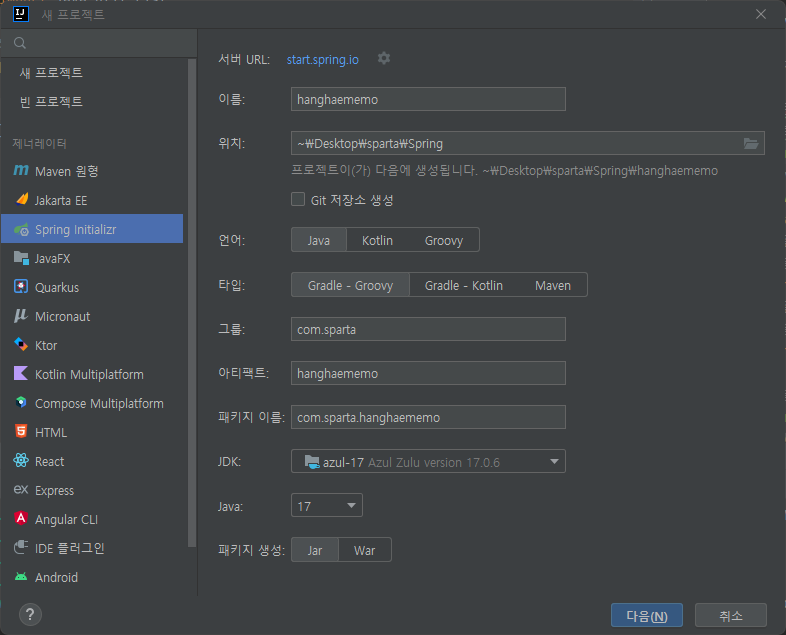
Task: Choose Gradle - Kotlin build type
Action: pos(464,285)
